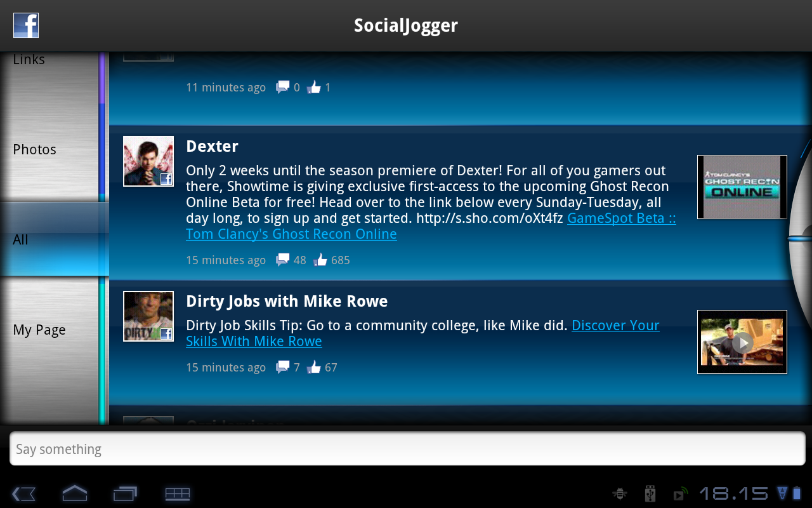Play the Mike Rowe video thumbnail
Screen dimensions: 812x508
coord(742,342)
